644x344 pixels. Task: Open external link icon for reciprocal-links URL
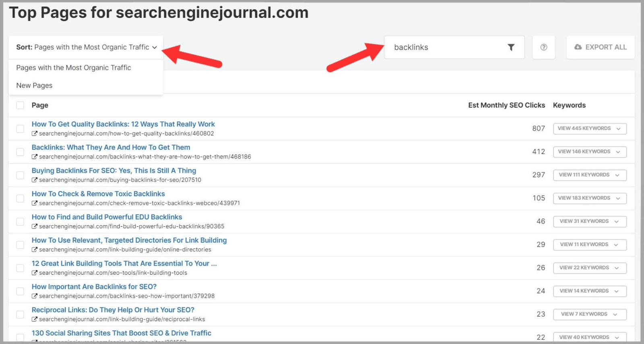[35, 319]
